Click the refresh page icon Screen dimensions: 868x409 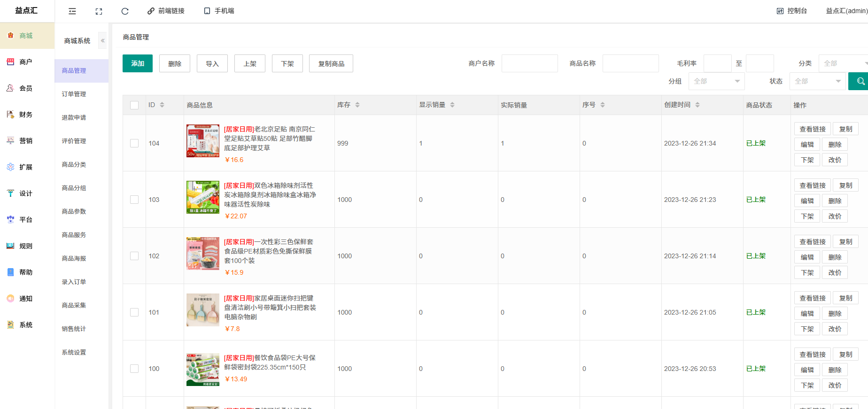point(125,11)
